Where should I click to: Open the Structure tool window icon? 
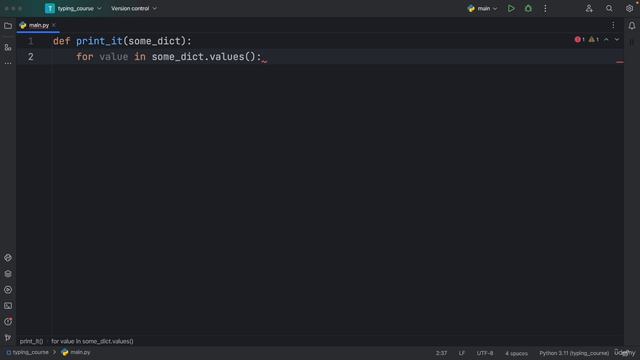[x=8, y=48]
